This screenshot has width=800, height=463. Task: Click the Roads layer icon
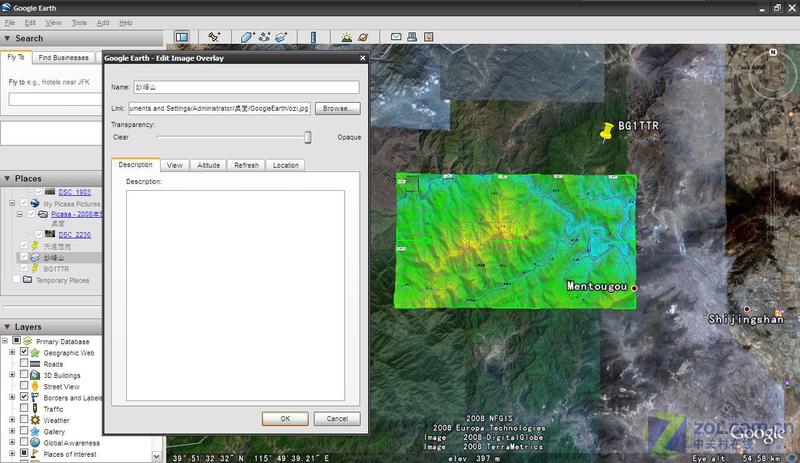(x=35, y=364)
